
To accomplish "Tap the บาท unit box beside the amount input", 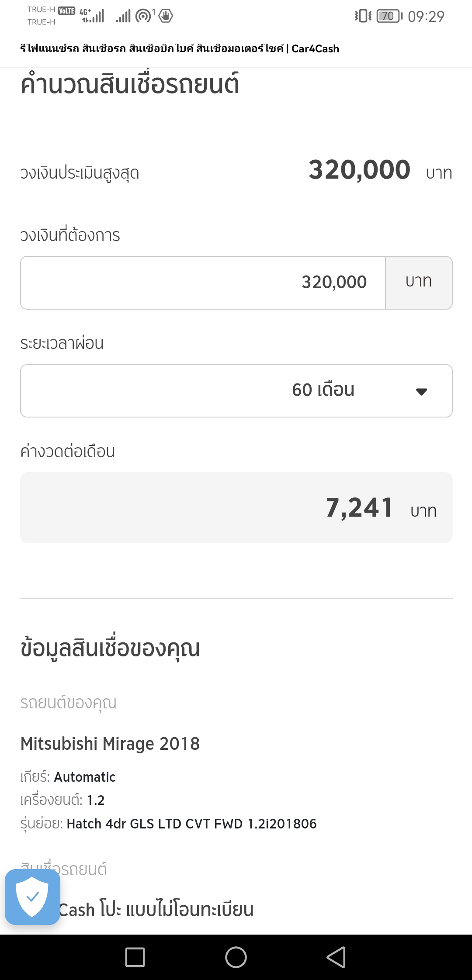I will pos(419,283).
